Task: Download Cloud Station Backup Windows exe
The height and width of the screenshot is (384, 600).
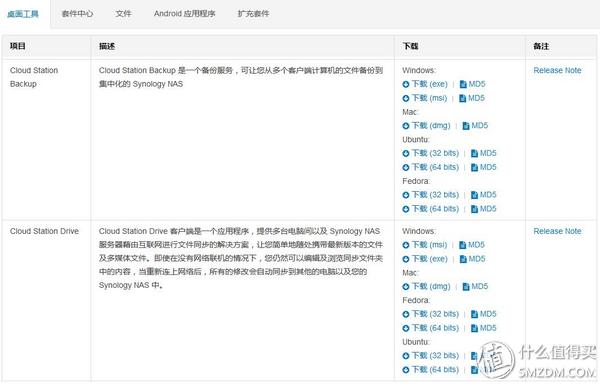Action: (425, 84)
